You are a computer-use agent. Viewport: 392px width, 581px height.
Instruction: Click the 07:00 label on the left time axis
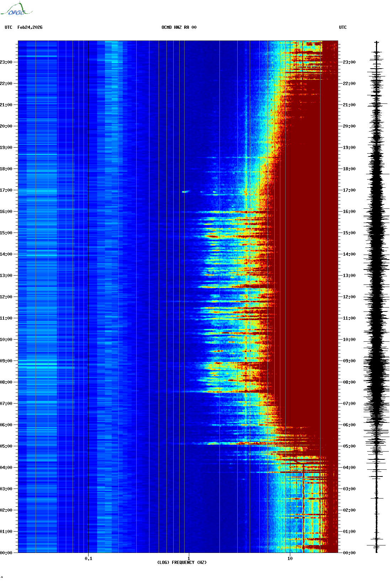(x=6, y=404)
